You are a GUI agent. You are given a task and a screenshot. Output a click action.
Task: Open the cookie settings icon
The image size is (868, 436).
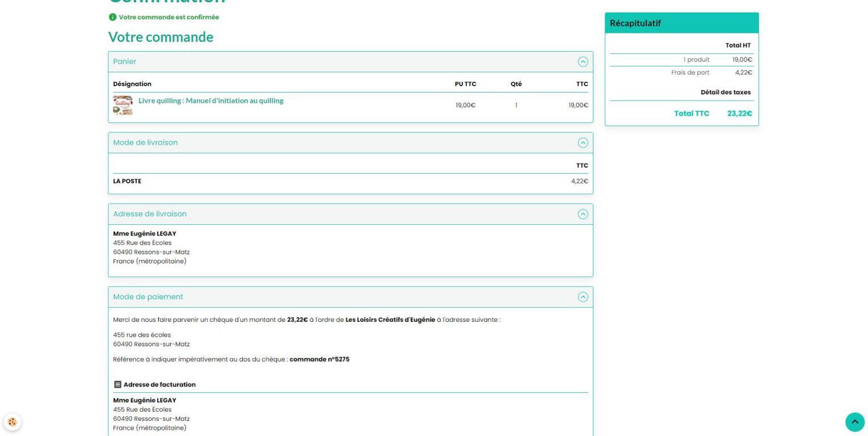tap(11, 422)
